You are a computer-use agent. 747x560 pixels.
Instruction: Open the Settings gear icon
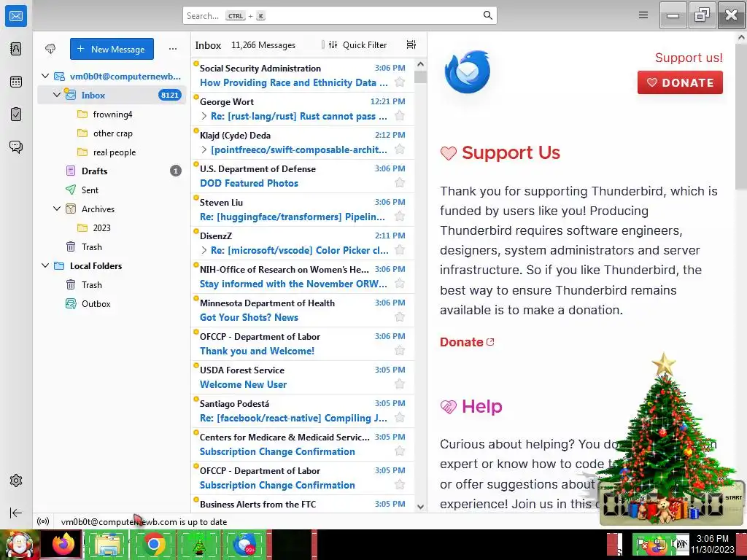point(16,481)
